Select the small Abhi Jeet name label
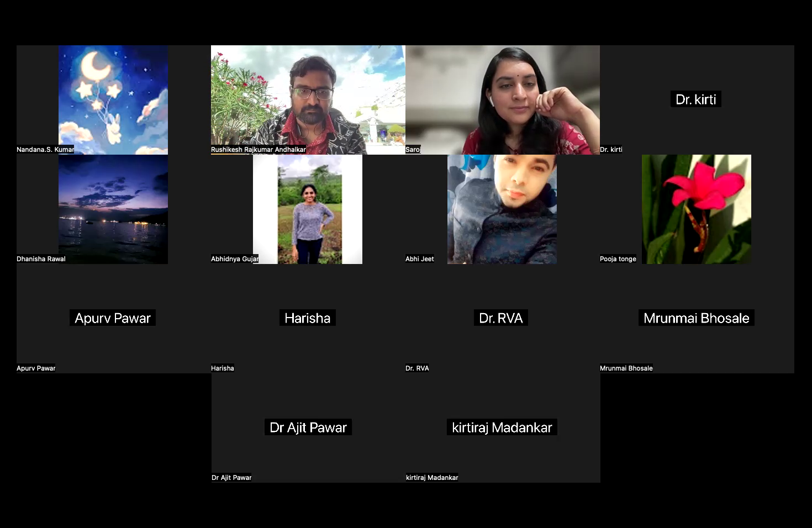 419,259
